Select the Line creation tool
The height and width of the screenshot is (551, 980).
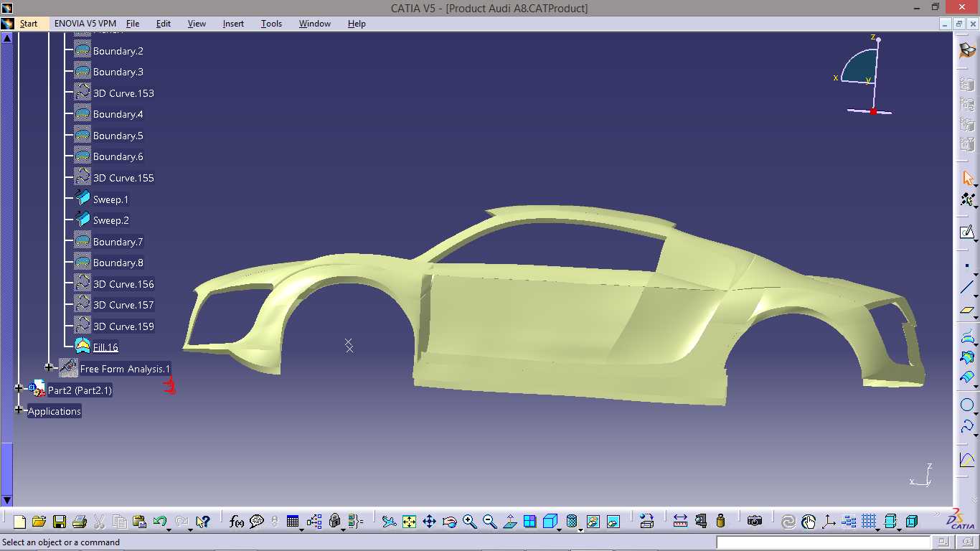coord(967,288)
